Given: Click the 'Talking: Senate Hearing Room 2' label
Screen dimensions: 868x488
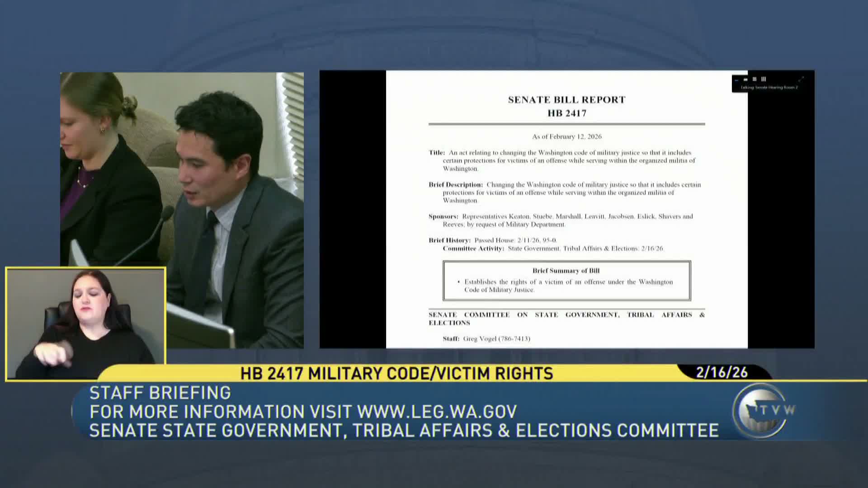Looking at the screenshot, I should (769, 87).
